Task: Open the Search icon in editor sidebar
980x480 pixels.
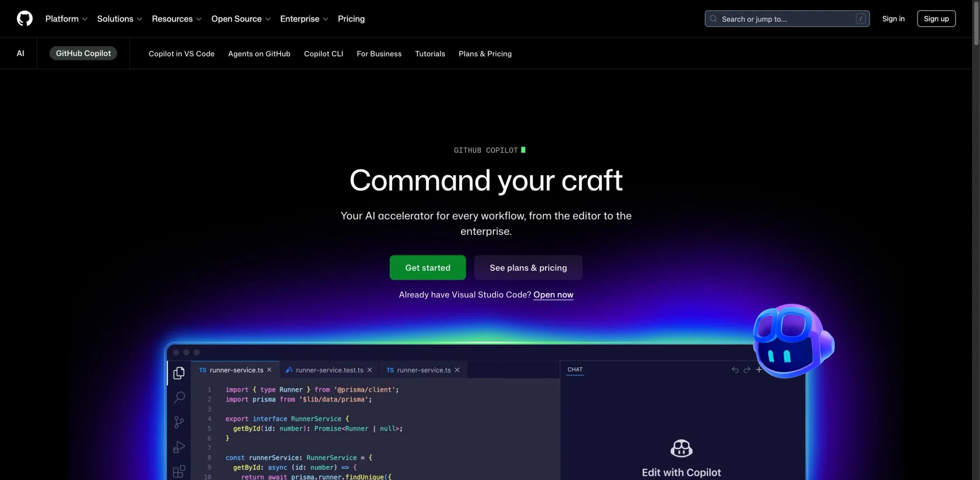Action: pyautogui.click(x=179, y=397)
